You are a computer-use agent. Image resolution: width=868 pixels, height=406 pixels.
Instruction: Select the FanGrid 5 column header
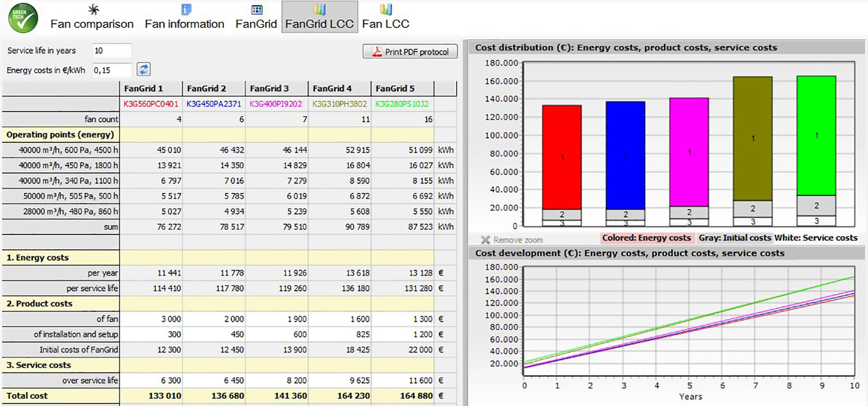[x=402, y=89]
